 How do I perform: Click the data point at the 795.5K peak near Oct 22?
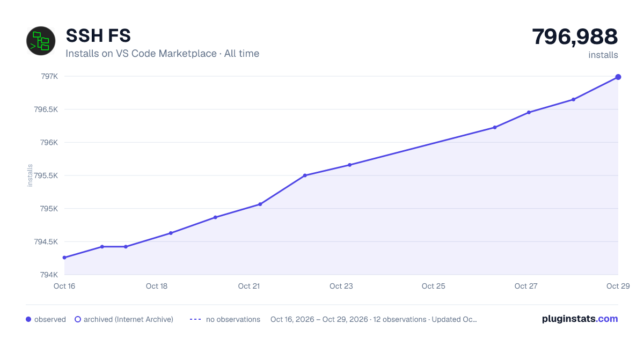coord(305,175)
